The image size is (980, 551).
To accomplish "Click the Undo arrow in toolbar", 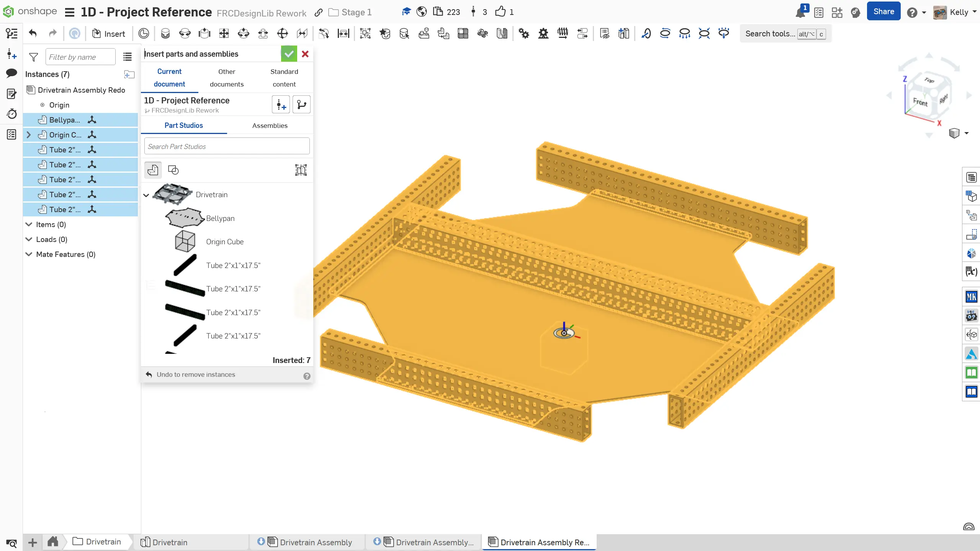I will pos(33,34).
